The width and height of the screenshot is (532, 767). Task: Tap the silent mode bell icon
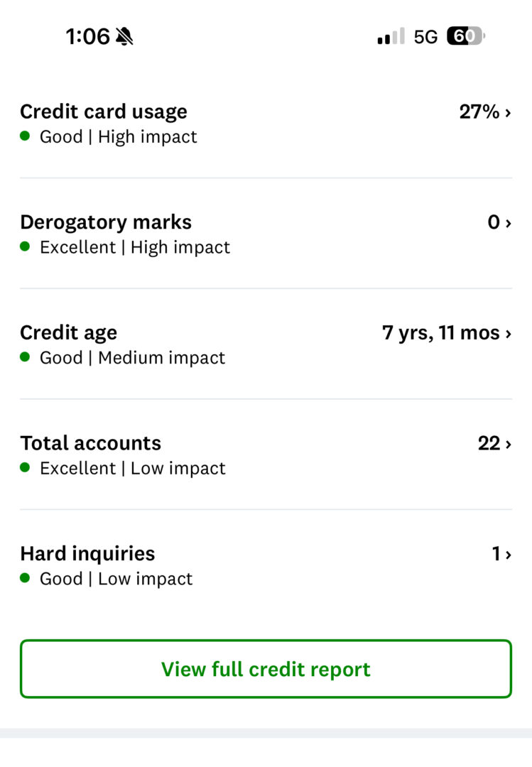point(124,36)
